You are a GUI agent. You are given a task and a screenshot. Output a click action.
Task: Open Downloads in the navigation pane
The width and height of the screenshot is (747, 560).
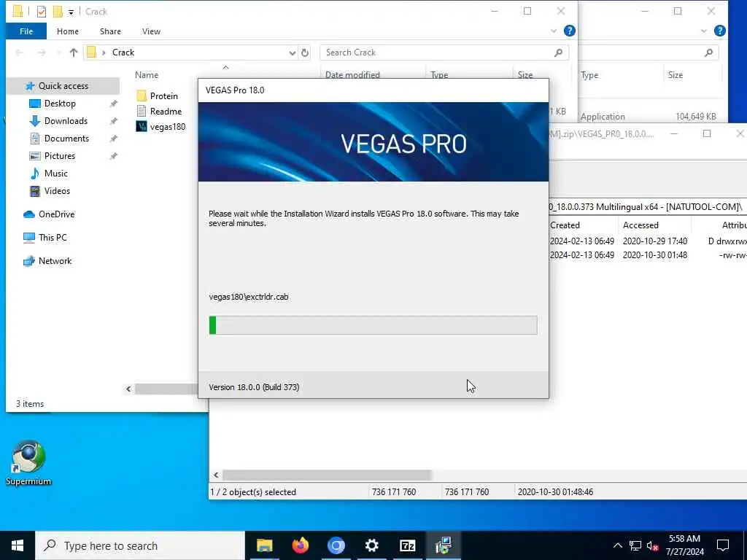point(66,121)
